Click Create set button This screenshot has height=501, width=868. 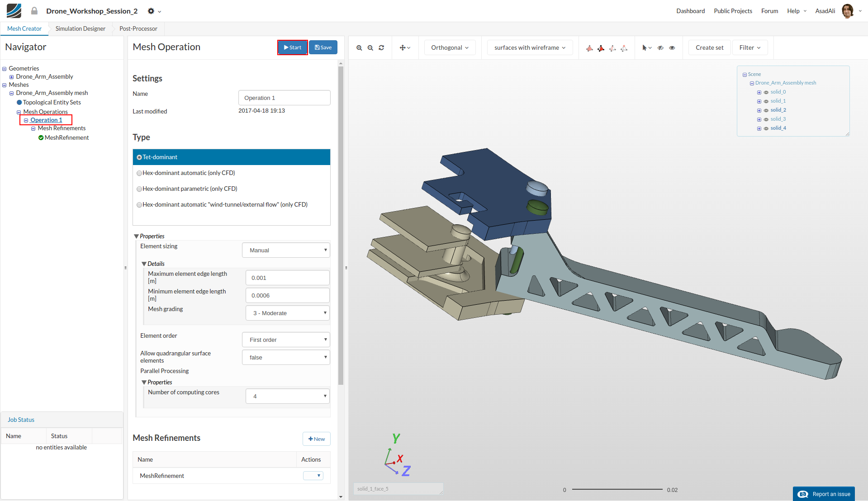[x=709, y=48]
